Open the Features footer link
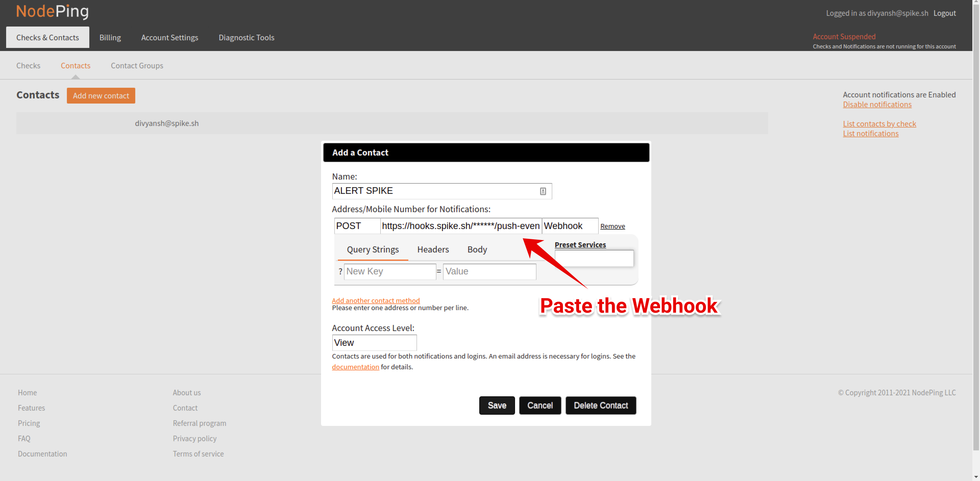Viewport: 980px width, 481px height. pos(32,408)
